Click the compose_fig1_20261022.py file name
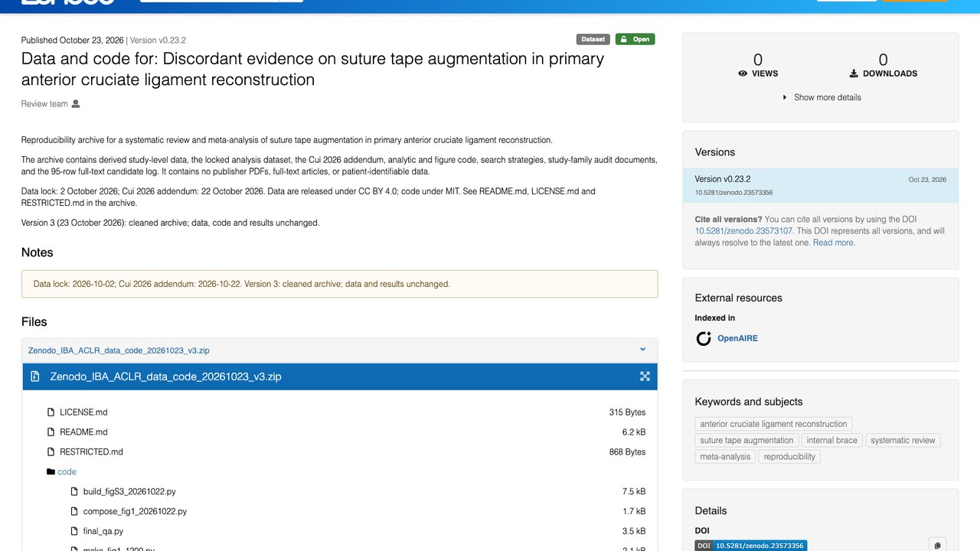Image resolution: width=980 pixels, height=551 pixels. [135, 512]
